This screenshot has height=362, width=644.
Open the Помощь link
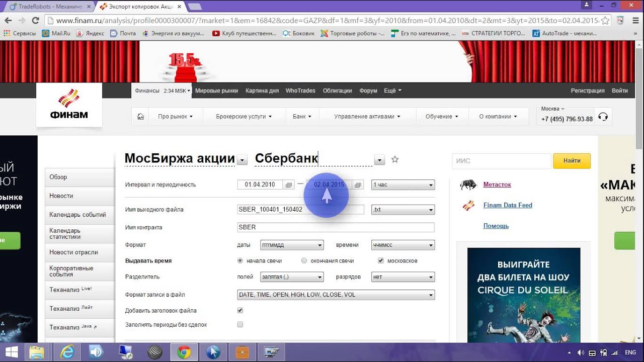tap(496, 226)
